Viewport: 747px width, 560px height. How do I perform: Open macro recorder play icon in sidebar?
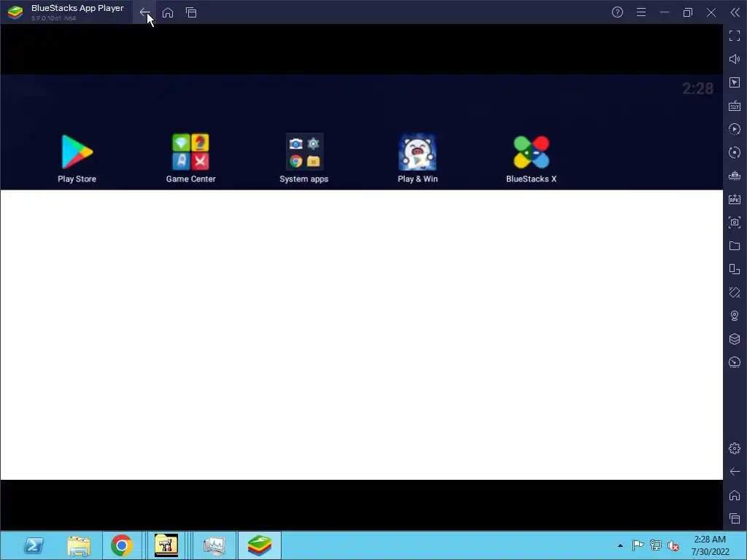(x=735, y=129)
